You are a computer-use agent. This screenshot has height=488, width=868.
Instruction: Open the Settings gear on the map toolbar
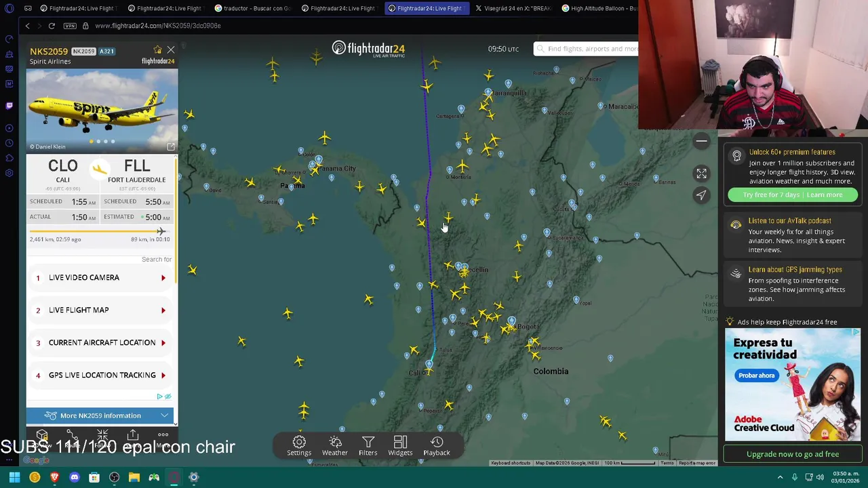coord(299,446)
